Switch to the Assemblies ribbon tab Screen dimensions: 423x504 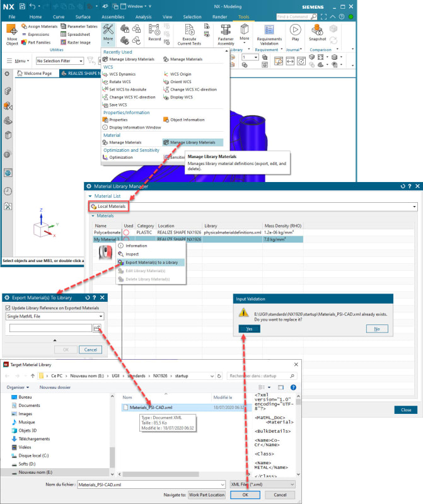tap(113, 17)
